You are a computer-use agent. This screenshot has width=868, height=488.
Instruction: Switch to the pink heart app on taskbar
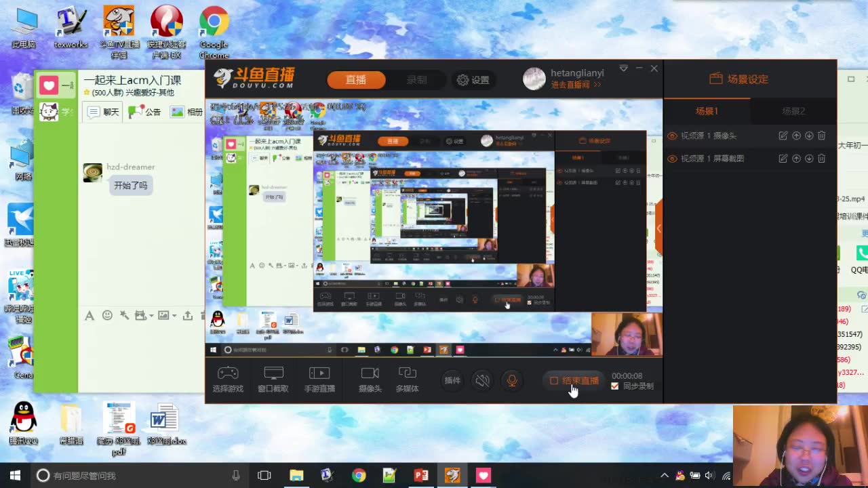click(x=484, y=476)
